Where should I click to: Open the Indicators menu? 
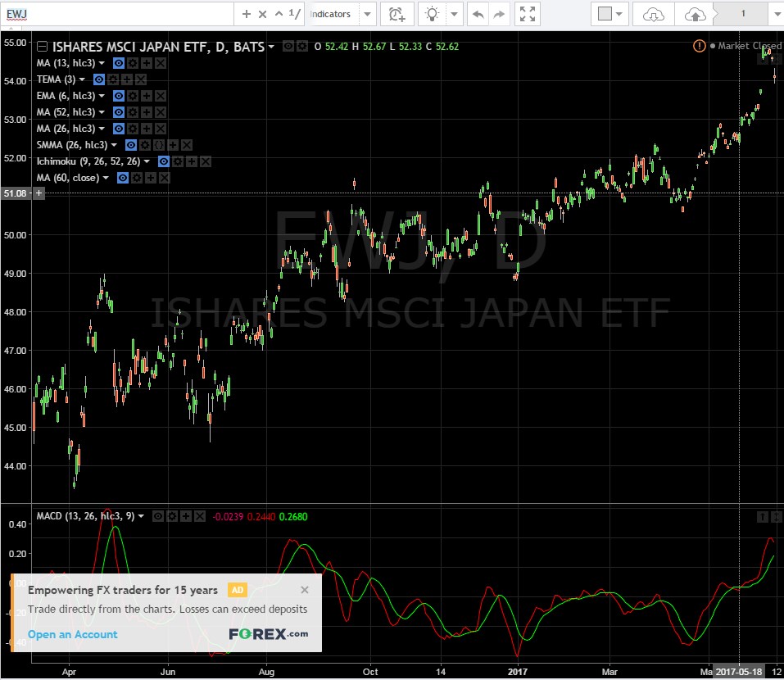(330, 14)
